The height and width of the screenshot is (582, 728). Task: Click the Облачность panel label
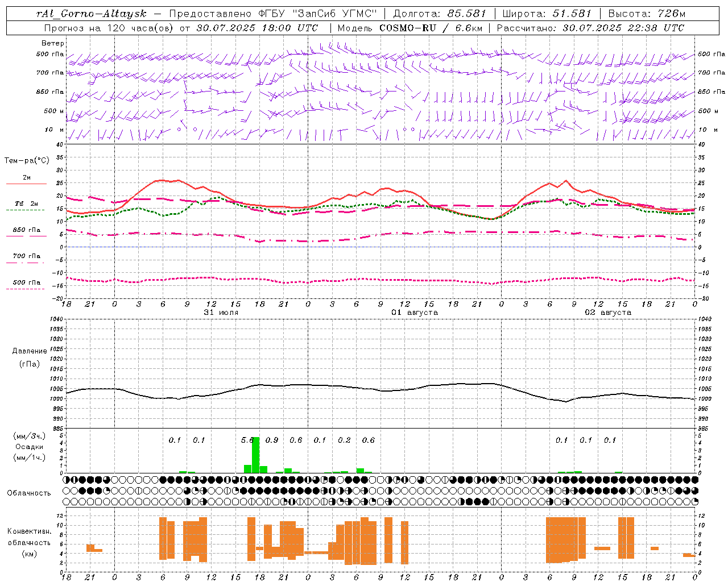tap(29, 493)
